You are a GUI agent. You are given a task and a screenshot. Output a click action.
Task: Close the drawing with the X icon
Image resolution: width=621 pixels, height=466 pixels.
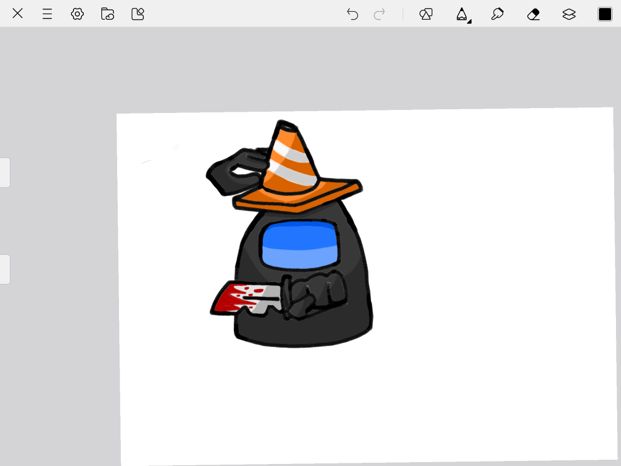click(x=17, y=13)
